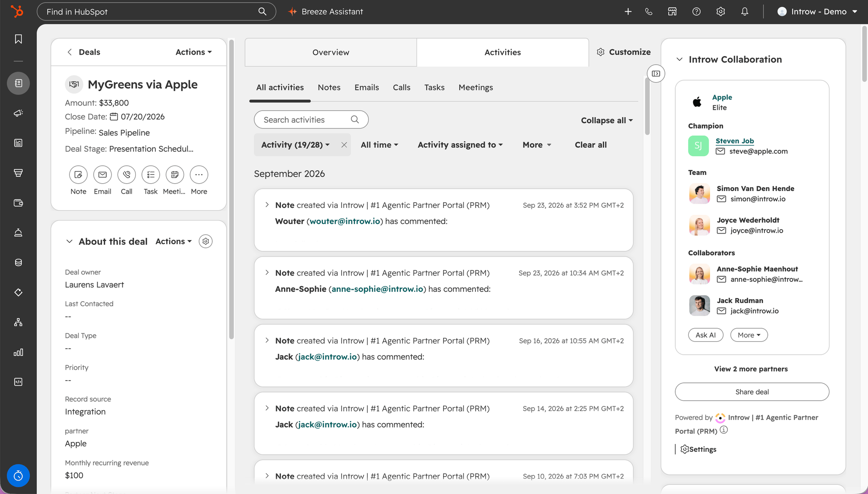The image size is (868, 494).
Task: Click the create plus icon in top bar
Action: coord(628,12)
